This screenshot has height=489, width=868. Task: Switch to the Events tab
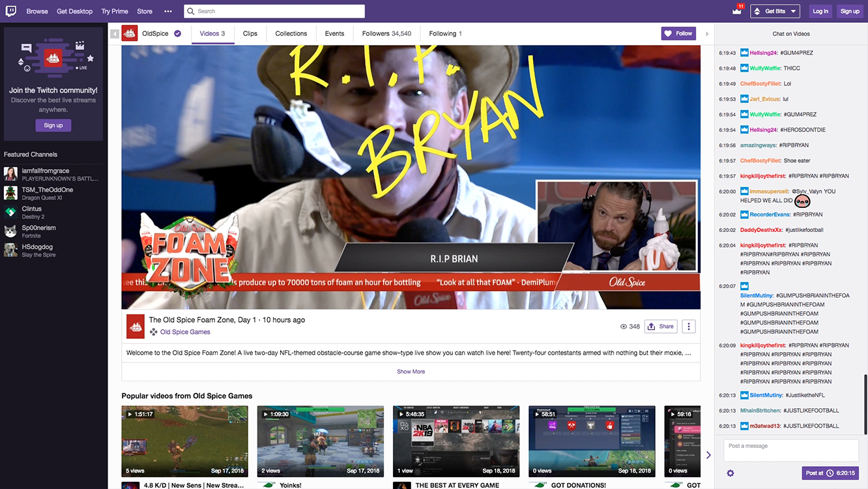pyautogui.click(x=334, y=33)
